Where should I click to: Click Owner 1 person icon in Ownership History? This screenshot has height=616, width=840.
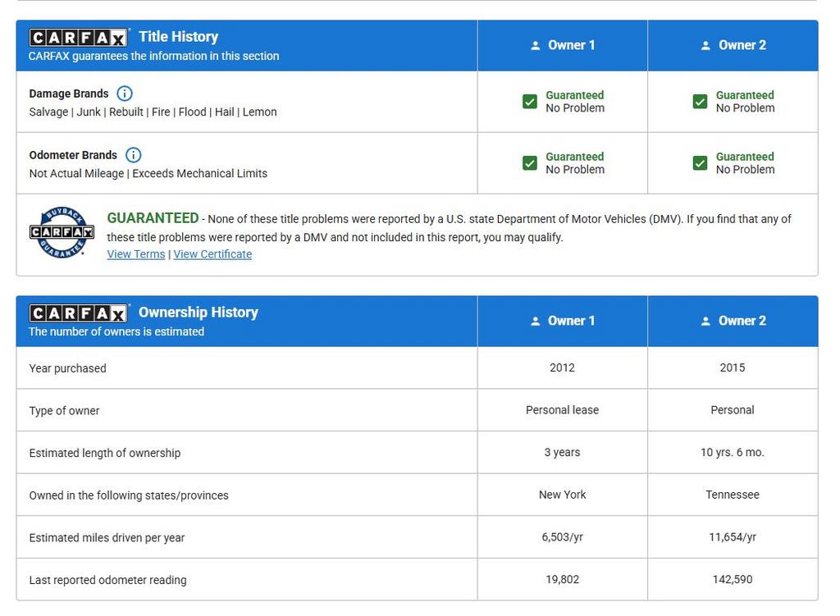pyautogui.click(x=536, y=322)
